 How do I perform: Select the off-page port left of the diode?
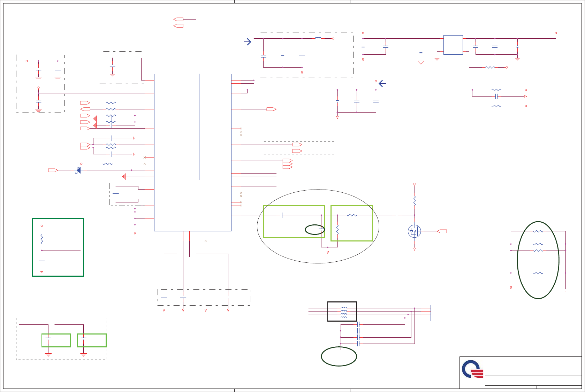click(53, 170)
